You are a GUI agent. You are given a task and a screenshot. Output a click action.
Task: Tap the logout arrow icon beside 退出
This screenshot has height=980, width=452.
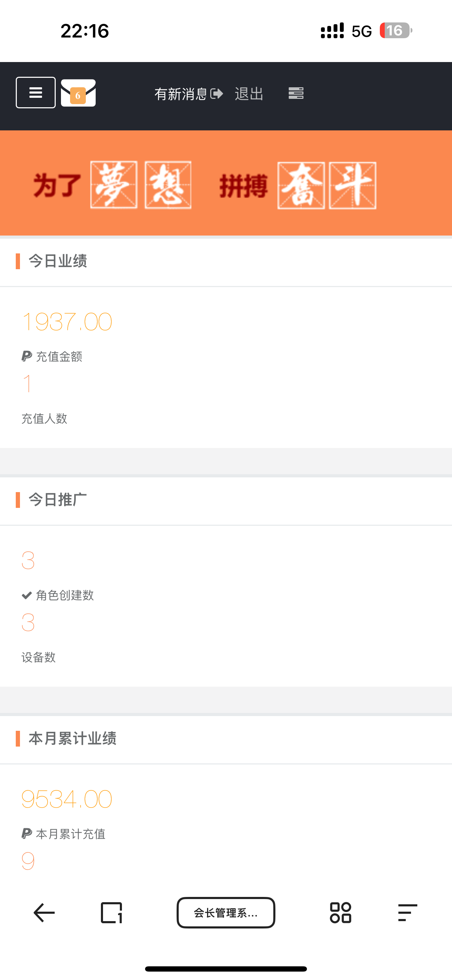pyautogui.click(x=217, y=94)
